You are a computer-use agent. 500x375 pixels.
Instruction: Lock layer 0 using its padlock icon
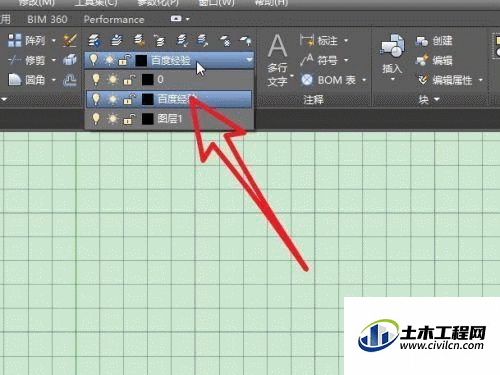pyautogui.click(x=129, y=80)
